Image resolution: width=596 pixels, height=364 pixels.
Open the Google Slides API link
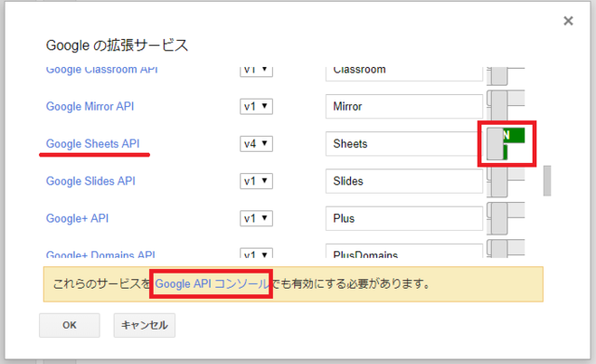[90, 181]
